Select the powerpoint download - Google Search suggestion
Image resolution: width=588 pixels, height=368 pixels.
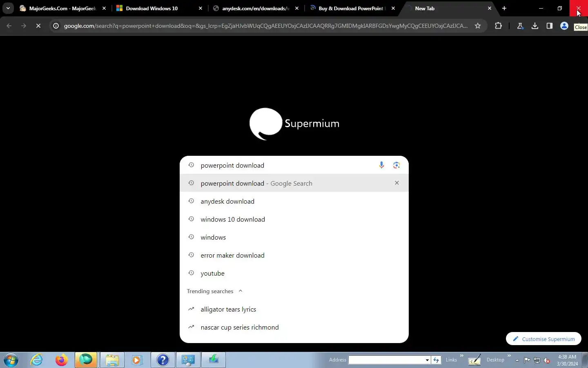pyautogui.click(x=294, y=183)
